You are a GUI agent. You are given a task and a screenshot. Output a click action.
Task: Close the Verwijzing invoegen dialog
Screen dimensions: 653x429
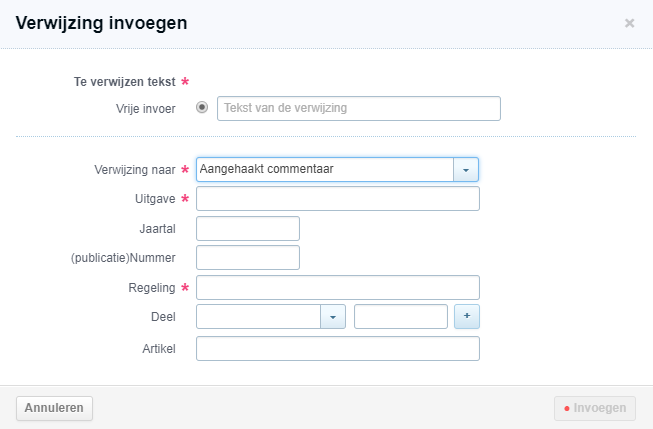(629, 23)
